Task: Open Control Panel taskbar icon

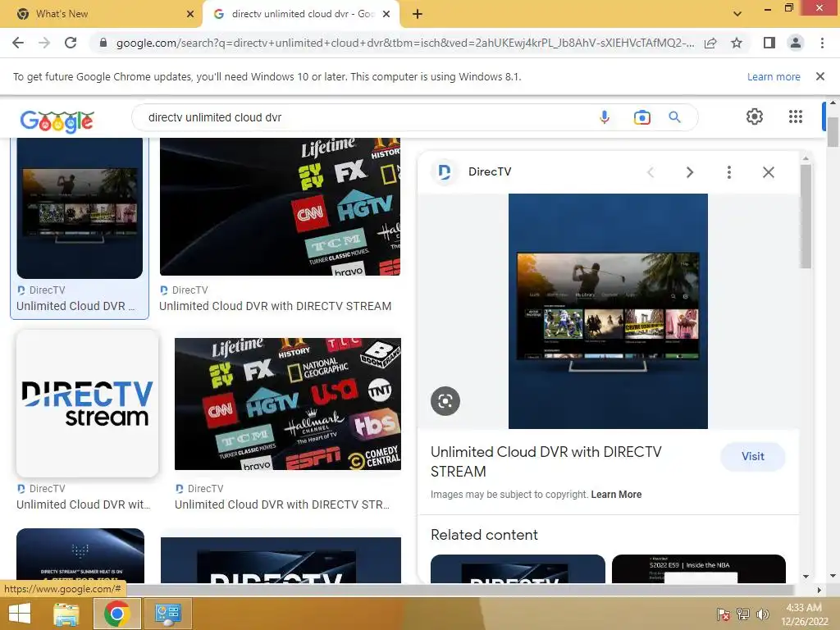Action: pos(167,614)
